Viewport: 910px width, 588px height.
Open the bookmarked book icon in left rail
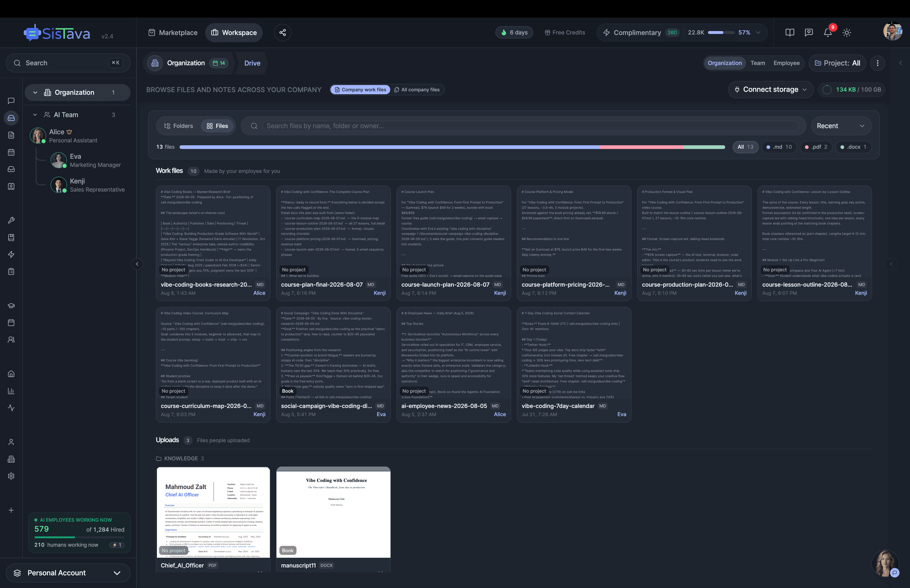(x=11, y=237)
